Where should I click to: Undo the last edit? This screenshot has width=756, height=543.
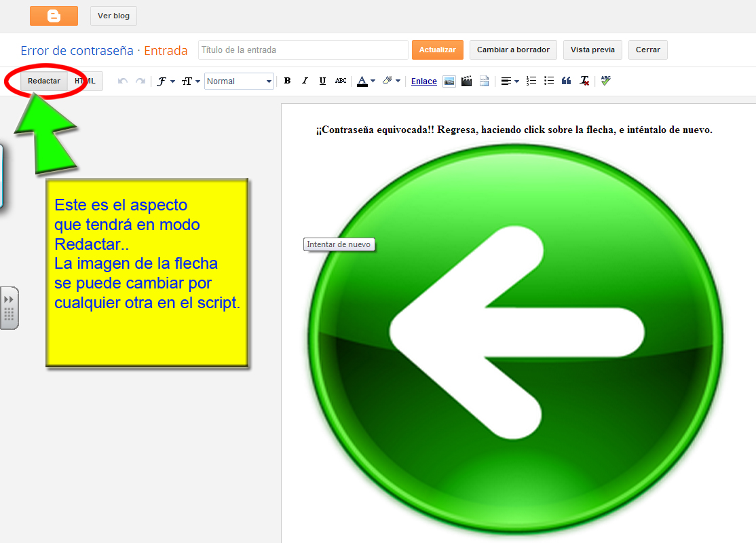[x=122, y=81]
